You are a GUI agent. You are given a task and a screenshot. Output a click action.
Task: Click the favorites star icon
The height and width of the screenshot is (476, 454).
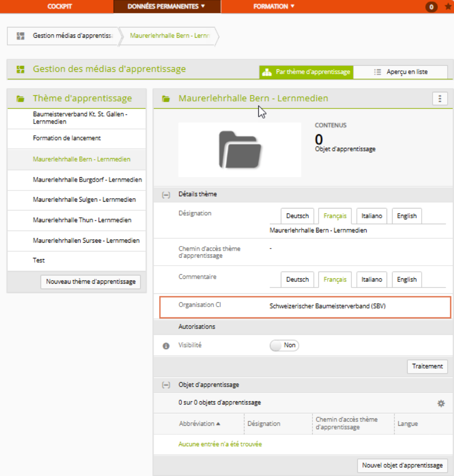click(448, 7)
